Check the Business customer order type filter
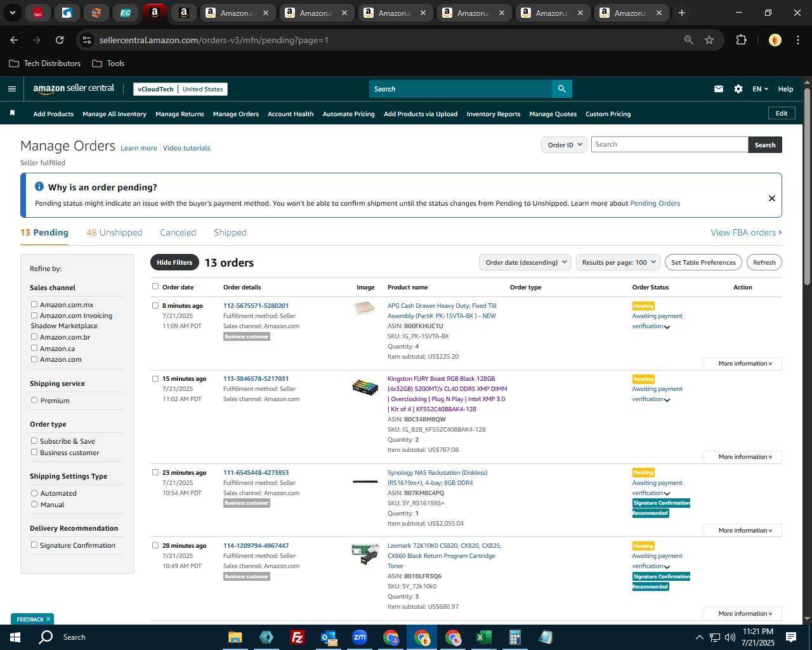Screen dimensions: 812x650 (34, 452)
